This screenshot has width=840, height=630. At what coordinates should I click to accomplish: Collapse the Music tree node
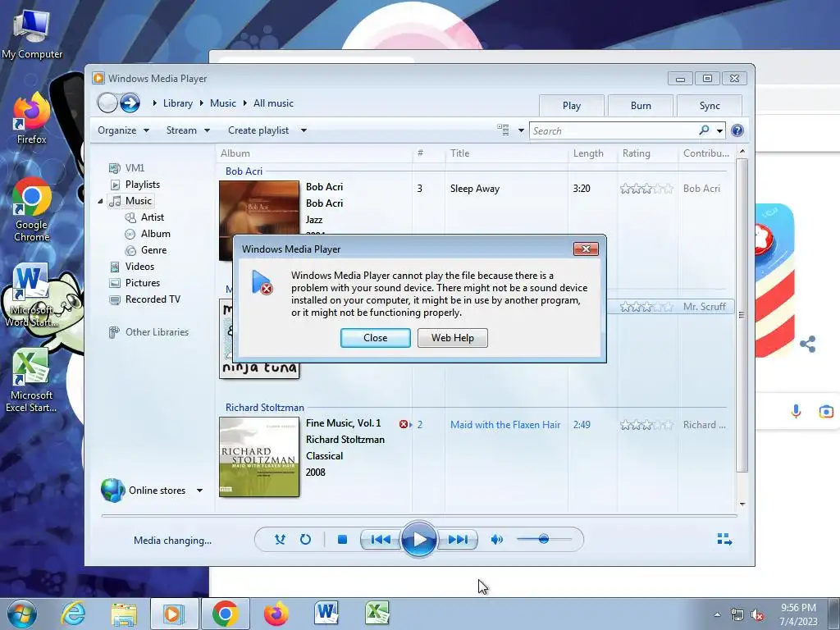(x=101, y=202)
